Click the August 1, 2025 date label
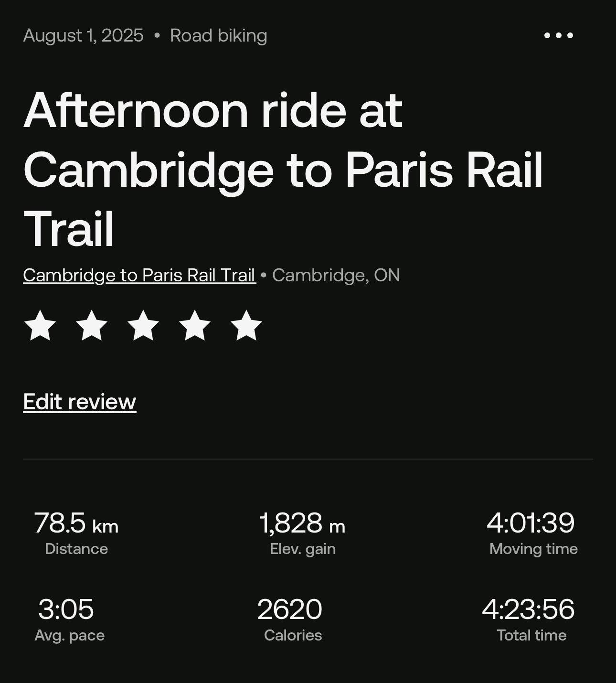 [83, 35]
